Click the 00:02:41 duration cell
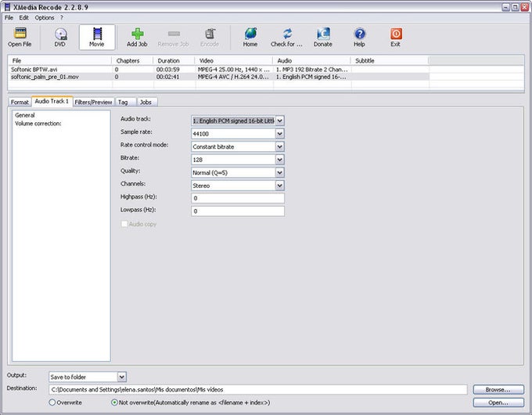Image resolution: width=532 pixels, height=415 pixels. point(168,77)
